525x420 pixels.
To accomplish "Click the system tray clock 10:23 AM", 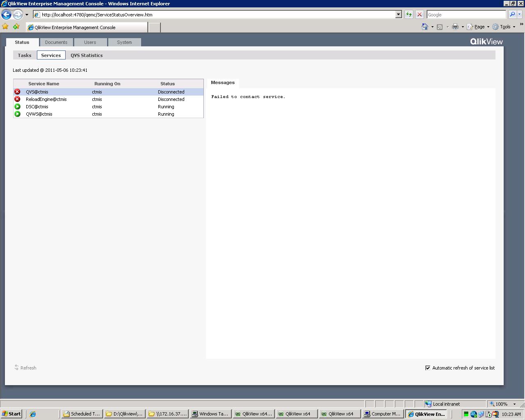I will 511,414.
